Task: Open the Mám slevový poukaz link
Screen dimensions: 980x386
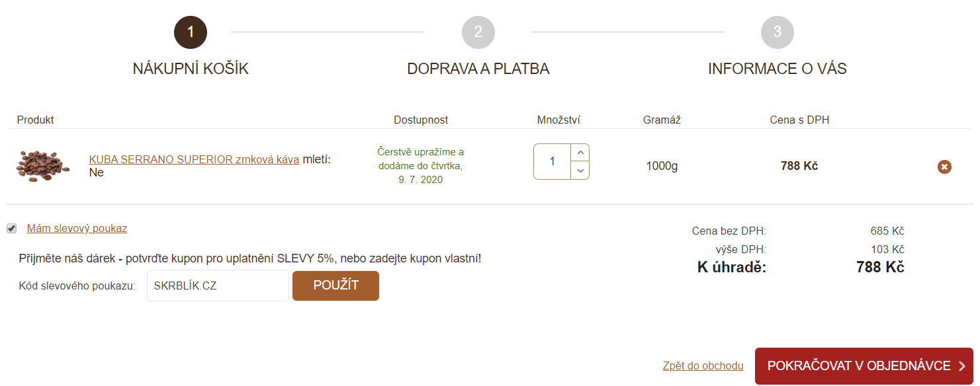Action: pos(77,229)
